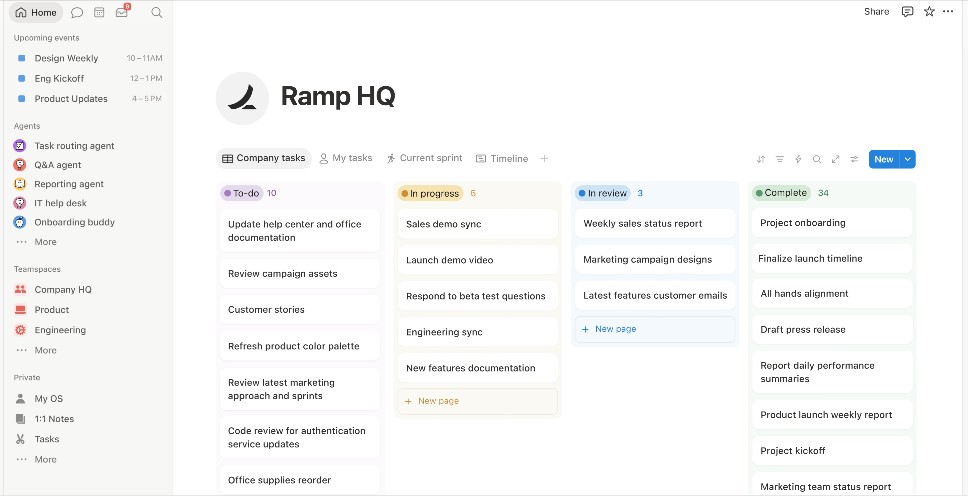
Task: Open the calendar icon in the sidebar header
Action: [x=99, y=12]
